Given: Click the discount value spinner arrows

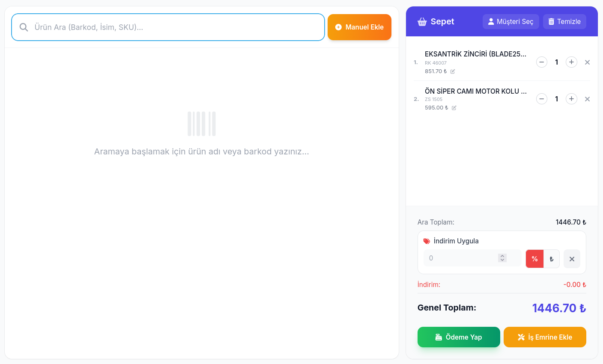Looking at the screenshot, I should tap(502, 258).
